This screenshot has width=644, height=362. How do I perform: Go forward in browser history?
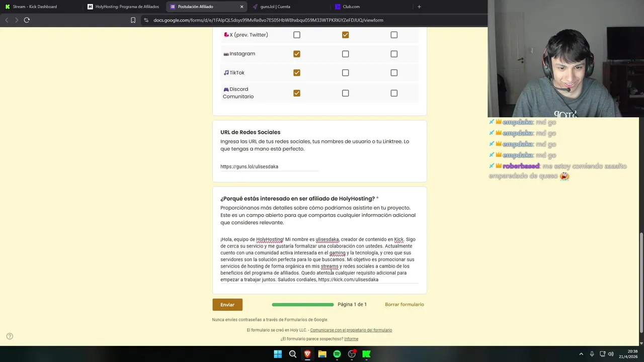(17, 20)
